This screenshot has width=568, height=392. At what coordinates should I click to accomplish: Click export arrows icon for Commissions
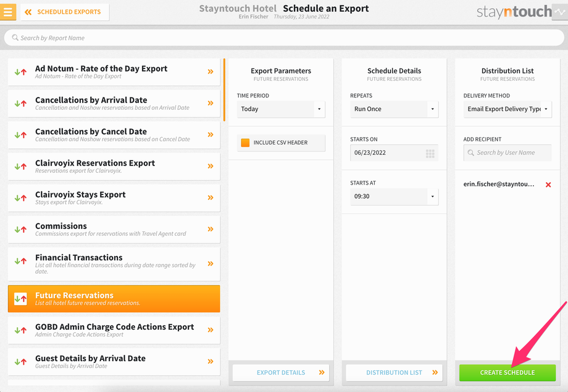(20, 229)
